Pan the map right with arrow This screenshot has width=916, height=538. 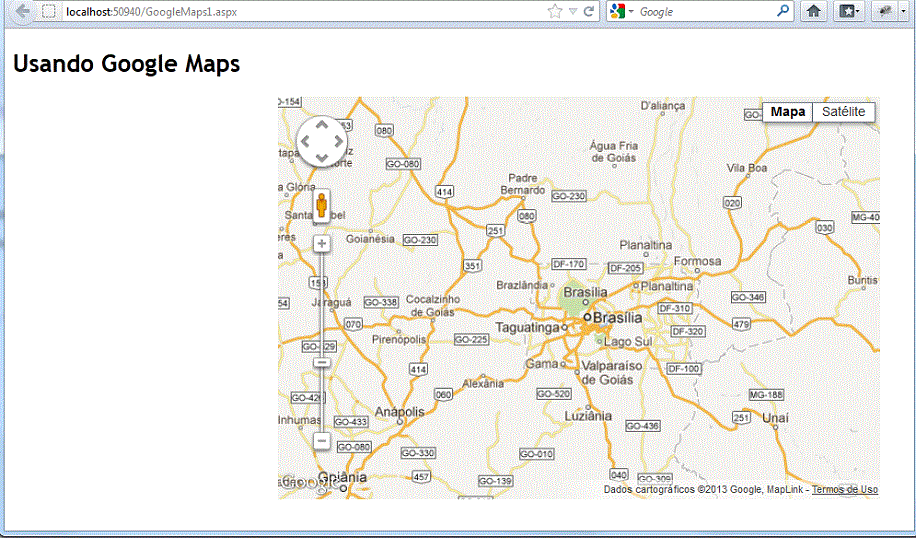(338, 142)
